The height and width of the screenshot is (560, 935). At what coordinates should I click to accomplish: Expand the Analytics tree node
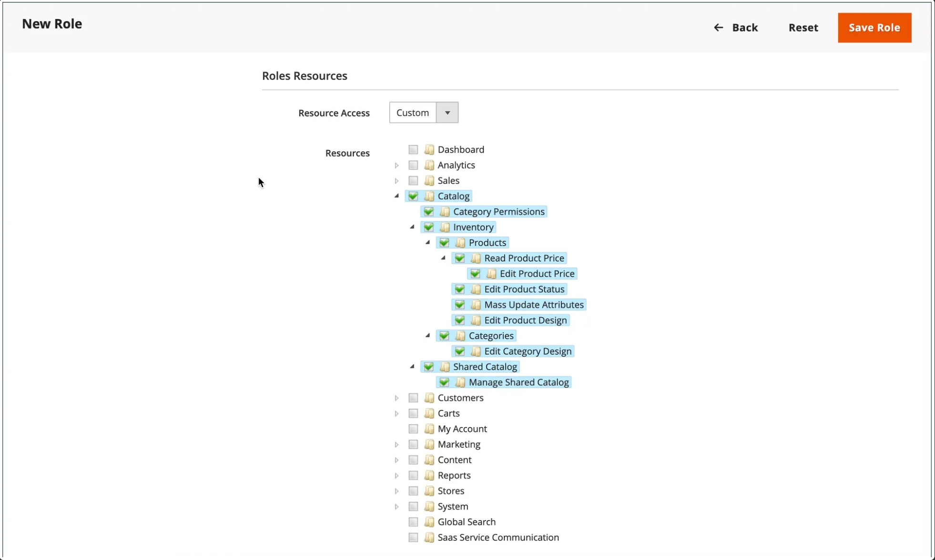pos(396,165)
